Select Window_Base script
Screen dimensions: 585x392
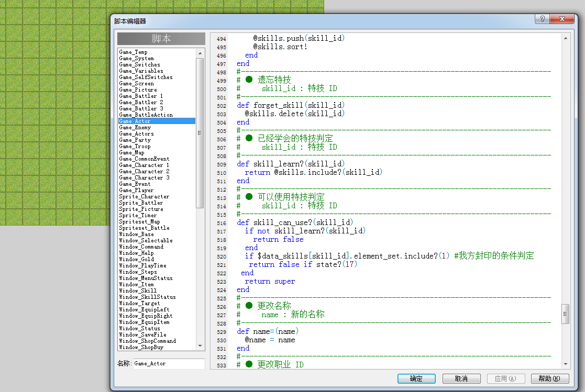coord(157,234)
